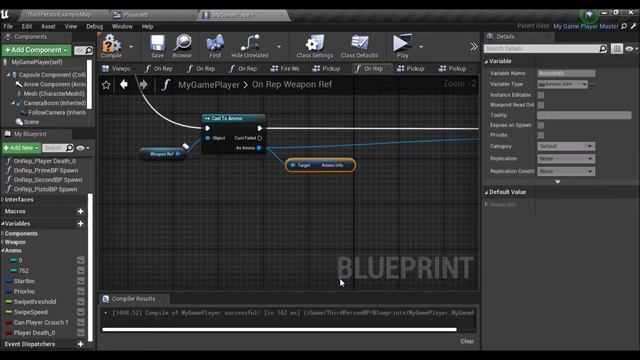
Task: Open the Debug menu
Action: pyautogui.click(x=95, y=27)
